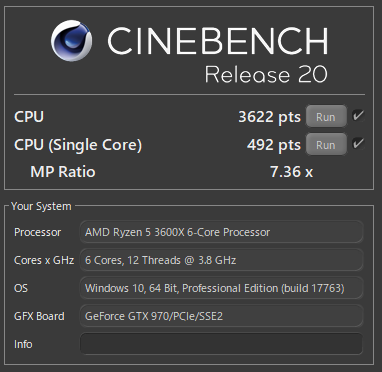
Task: Click the CPU (Single Core) label
Action: click(x=78, y=145)
